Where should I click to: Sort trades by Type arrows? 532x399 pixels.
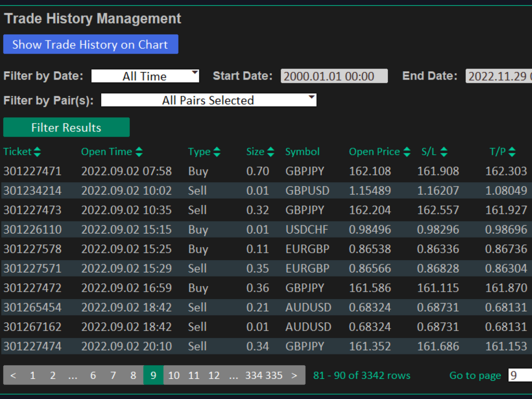click(x=217, y=152)
